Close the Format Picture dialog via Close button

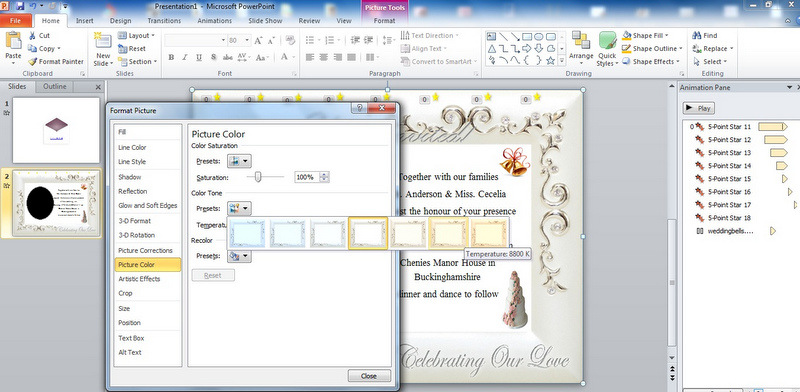click(x=369, y=376)
